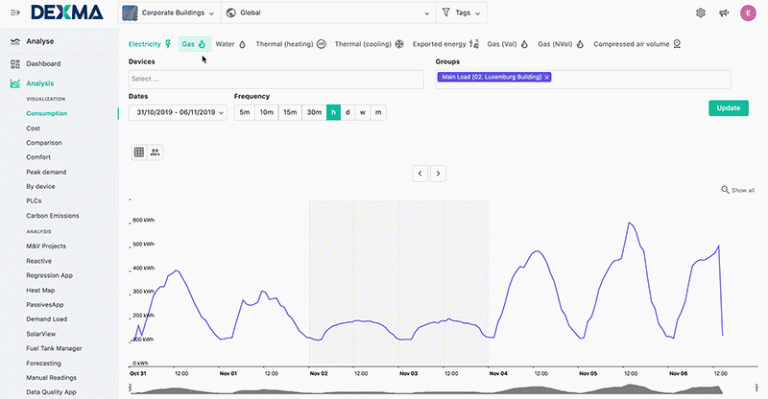
Task: Select the Water energy tab
Action: point(231,44)
